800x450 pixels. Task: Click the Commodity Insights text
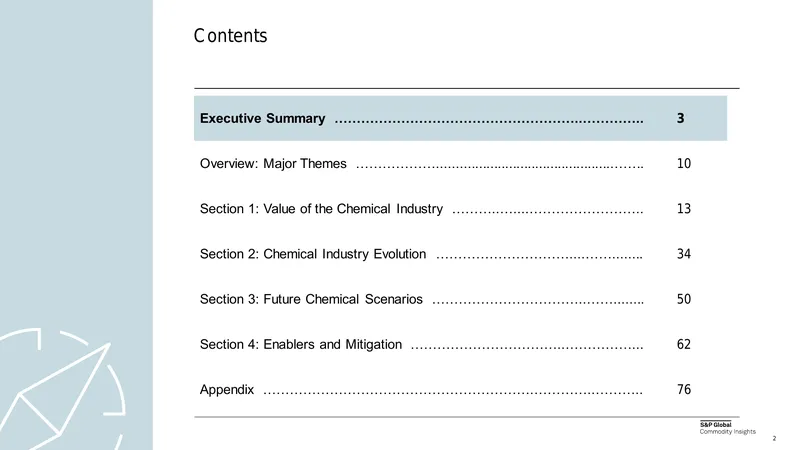728,432
